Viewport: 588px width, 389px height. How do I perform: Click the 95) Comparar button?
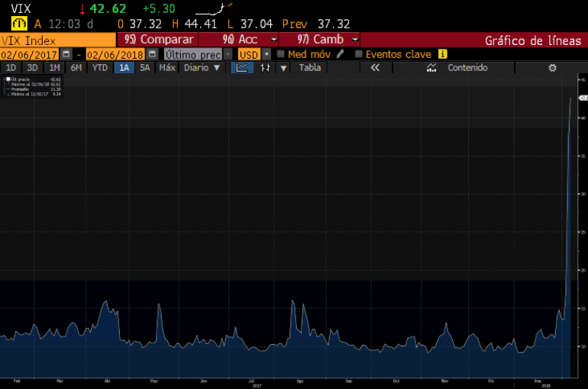coord(157,40)
